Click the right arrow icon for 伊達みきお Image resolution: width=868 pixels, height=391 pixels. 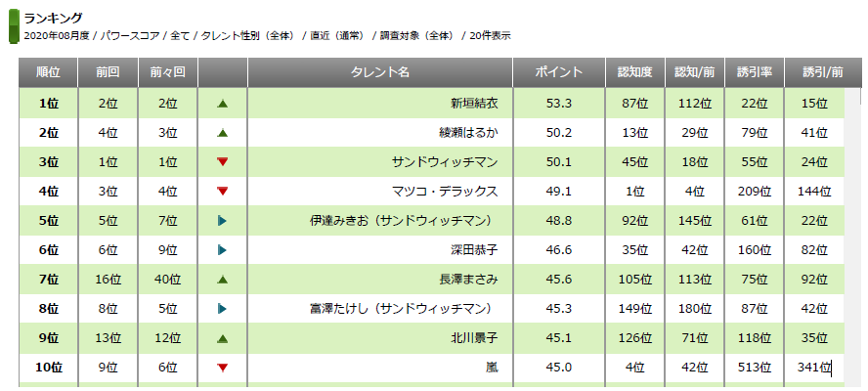[x=223, y=221]
